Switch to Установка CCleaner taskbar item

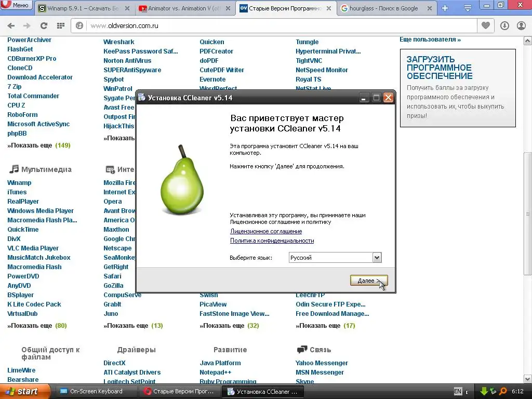coord(262,392)
